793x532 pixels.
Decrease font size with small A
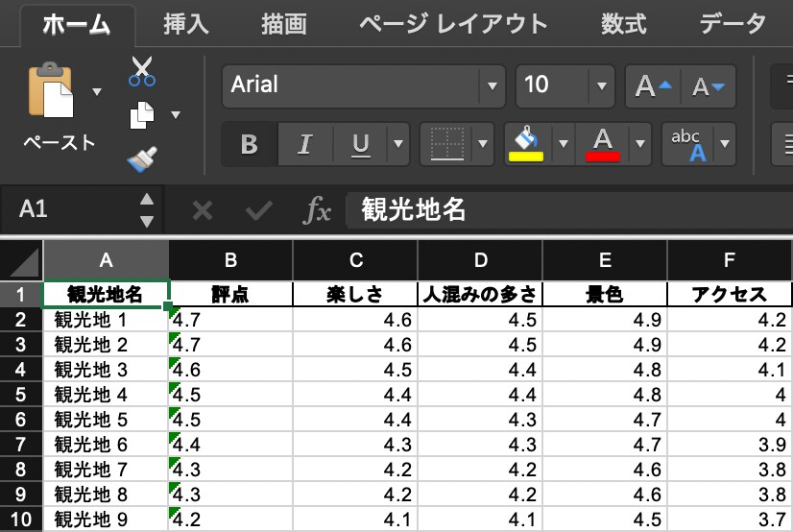709,86
